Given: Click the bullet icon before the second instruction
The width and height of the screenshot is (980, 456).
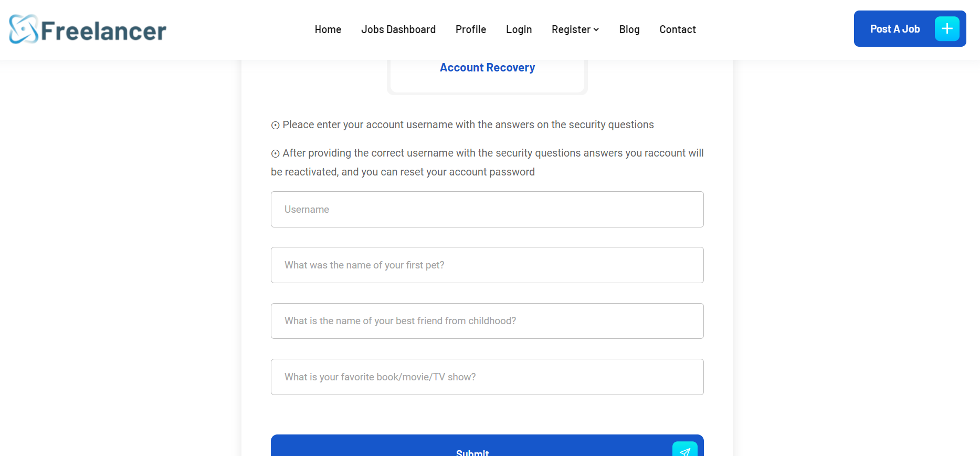Looking at the screenshot, I should click(x=275, y=153).
